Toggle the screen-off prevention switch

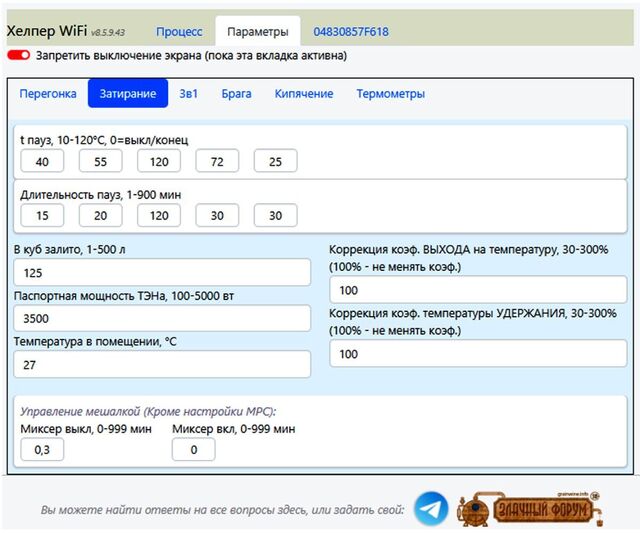(x=19, y=56)
